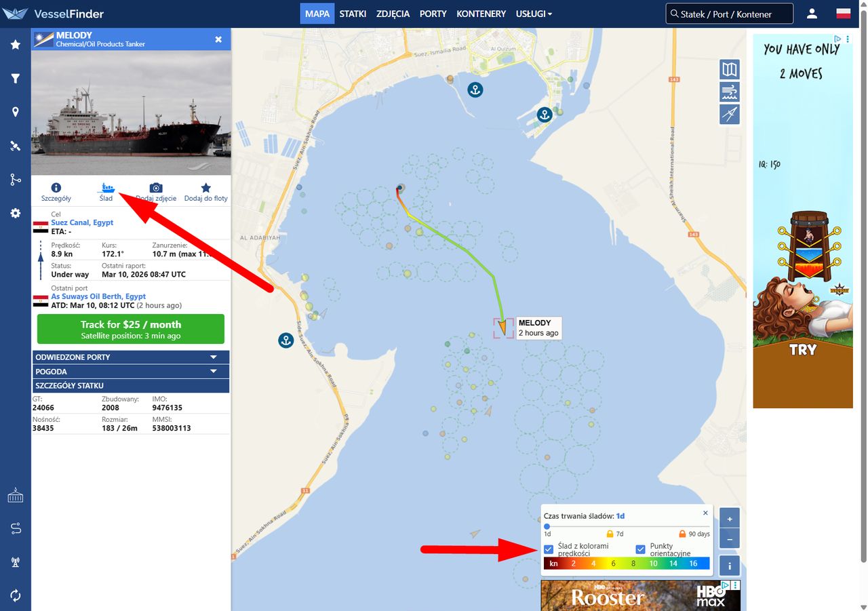
Task: Click the Szczegóły info icon
Action: (56, 188)
